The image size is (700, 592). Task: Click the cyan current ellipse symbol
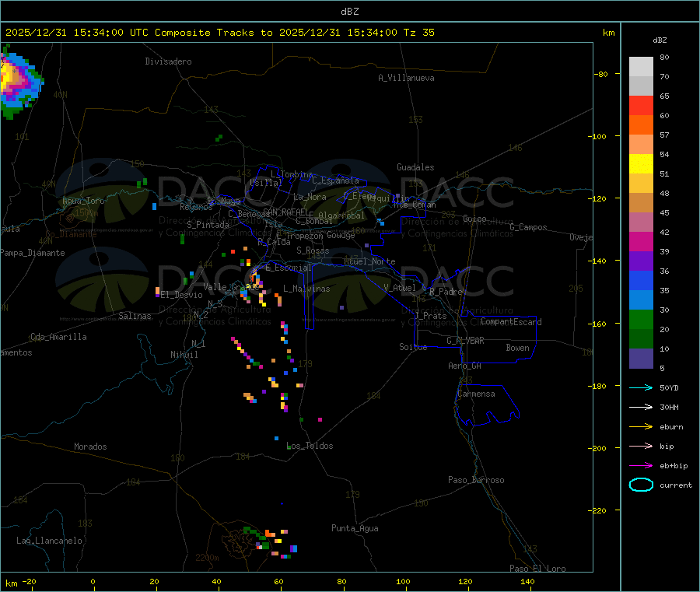coord(641,485)
